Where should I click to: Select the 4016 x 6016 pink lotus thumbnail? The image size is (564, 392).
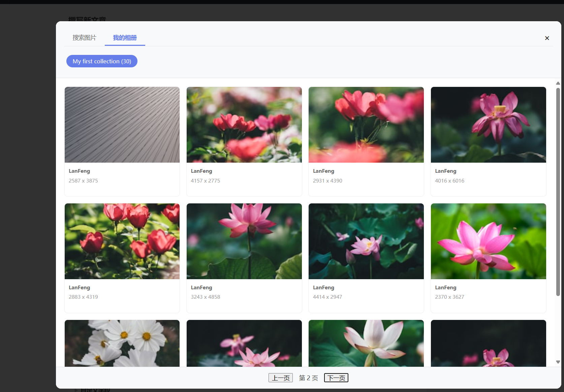point(488,125)
